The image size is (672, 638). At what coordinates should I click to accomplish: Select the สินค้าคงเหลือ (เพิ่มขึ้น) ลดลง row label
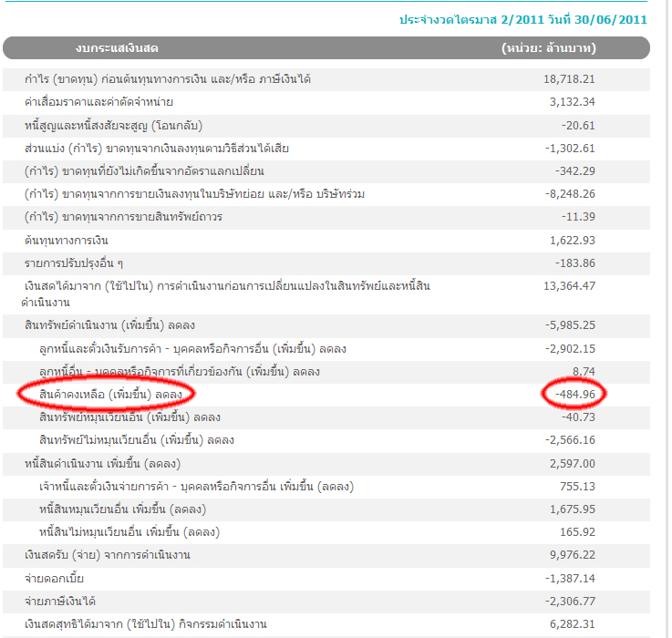point(110,395)
